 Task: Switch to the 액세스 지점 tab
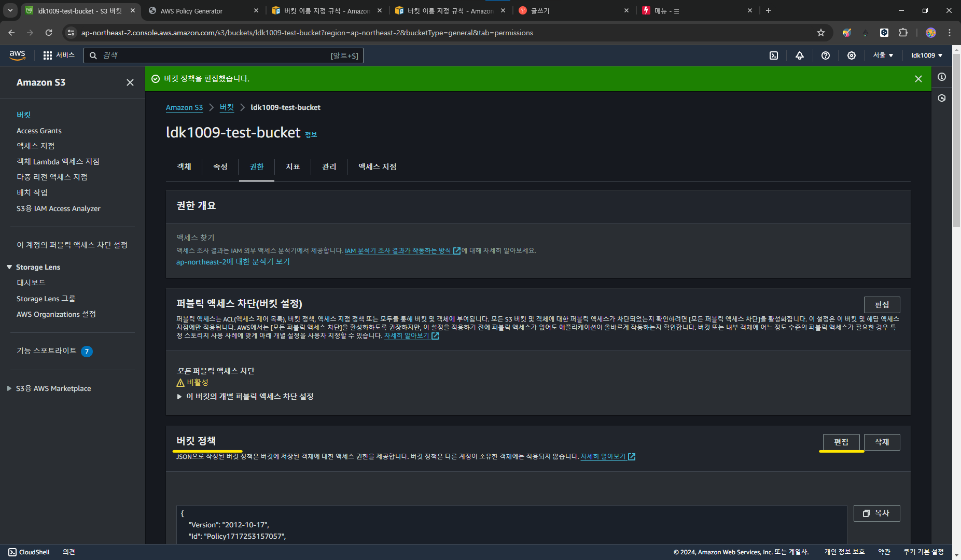(378, 167)
